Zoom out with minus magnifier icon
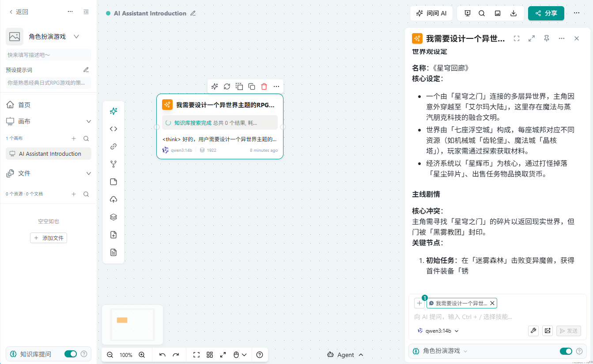The height and width of the screenshot is (364, 593). click(110, 355)
